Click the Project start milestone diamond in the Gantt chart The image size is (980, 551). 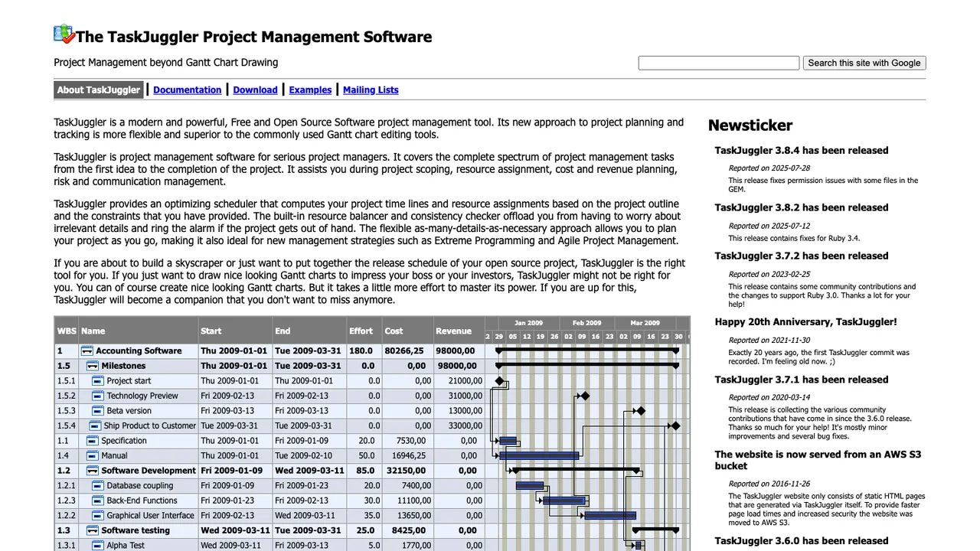pyautogui.click(x=500, y=380)
